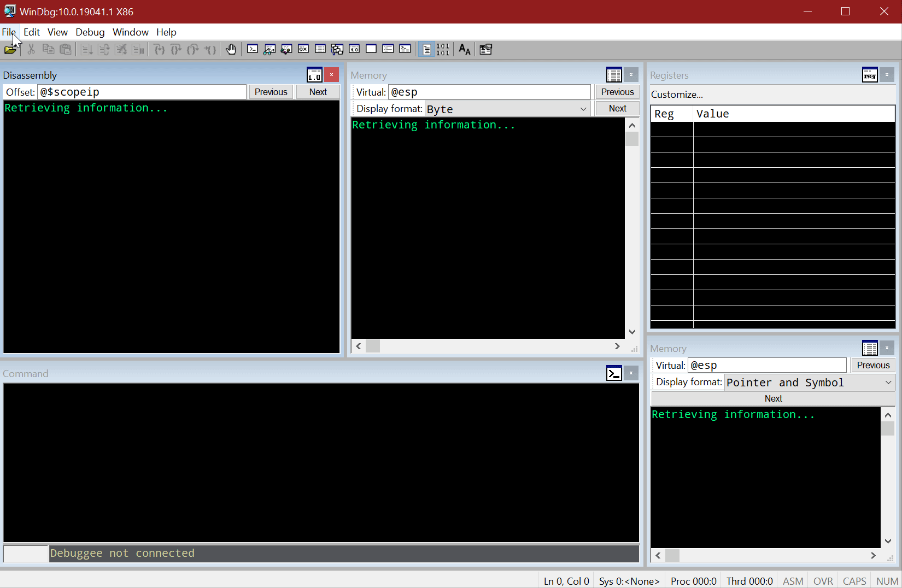The width and height of the screenshot is (902, 588).
Task: Open the Watch window from toolbar
Action: coord(270,49)
